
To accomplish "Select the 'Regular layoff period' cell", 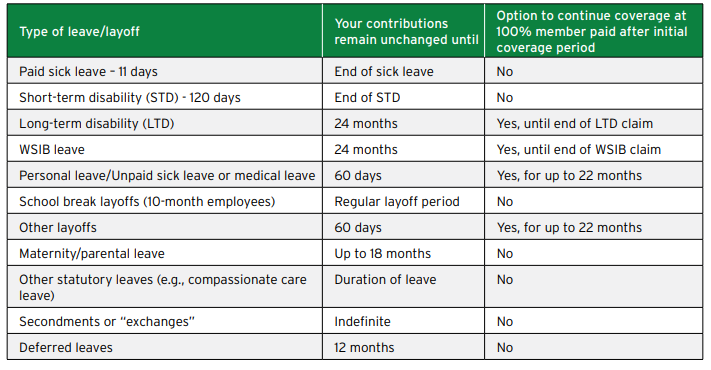I will pos(404,201).
